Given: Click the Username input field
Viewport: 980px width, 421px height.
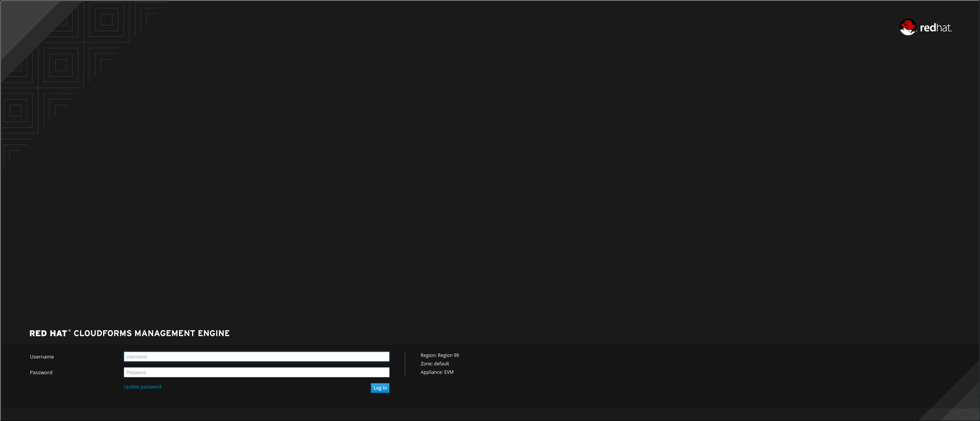Looking at the screenshot, I should 257,357.
